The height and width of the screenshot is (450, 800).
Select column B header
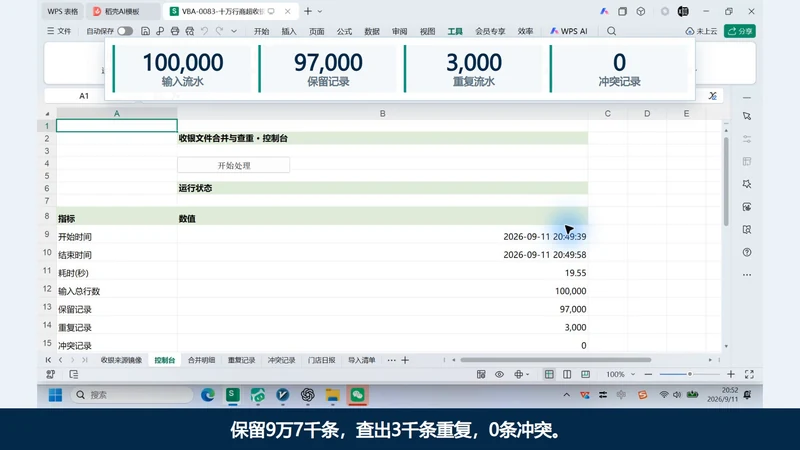coord(383,114)
